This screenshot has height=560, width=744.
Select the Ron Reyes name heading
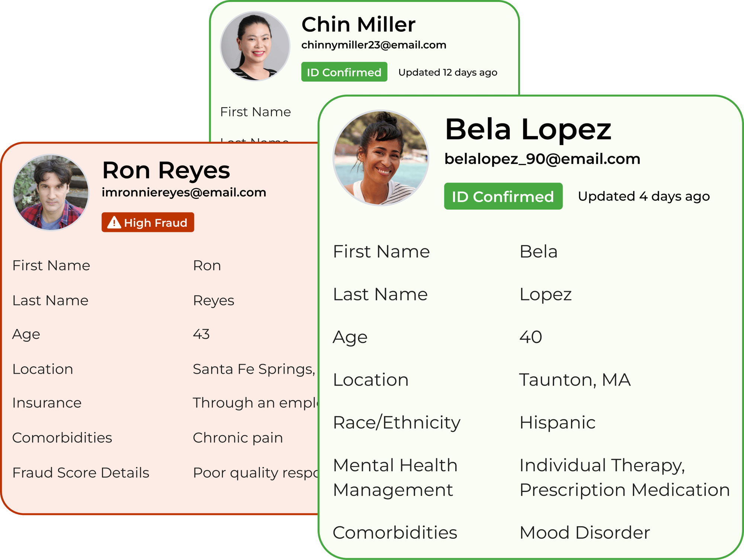[166, 170]
